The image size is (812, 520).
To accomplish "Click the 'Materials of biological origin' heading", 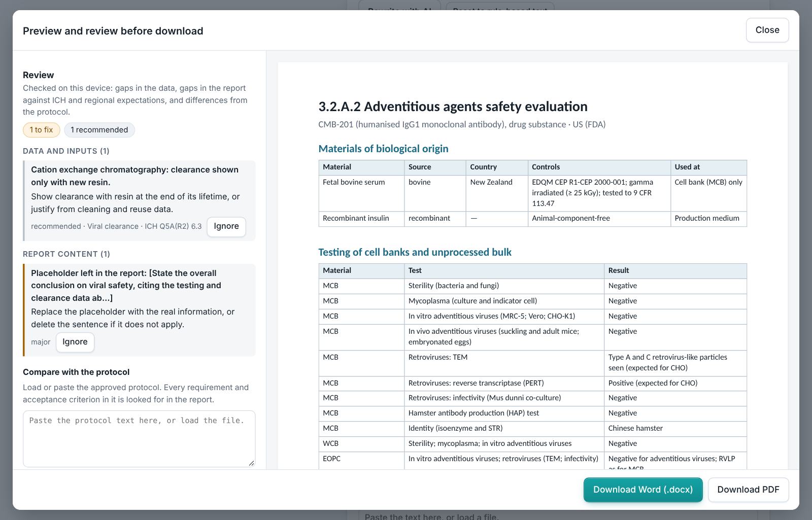I will (383, 149).
